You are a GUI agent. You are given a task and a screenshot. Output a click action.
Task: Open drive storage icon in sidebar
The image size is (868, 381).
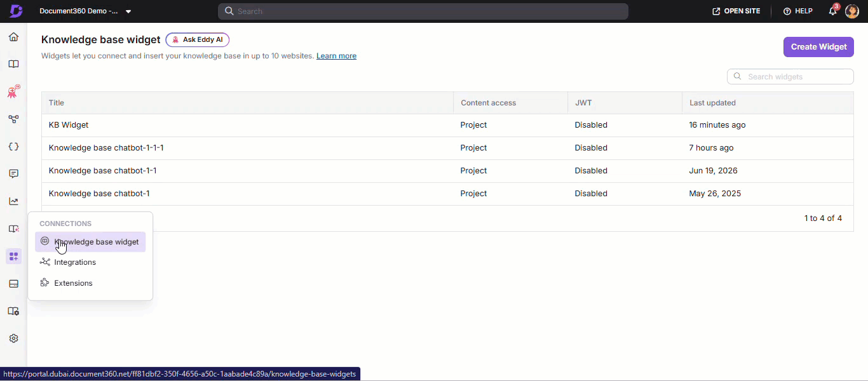point(13,284)
